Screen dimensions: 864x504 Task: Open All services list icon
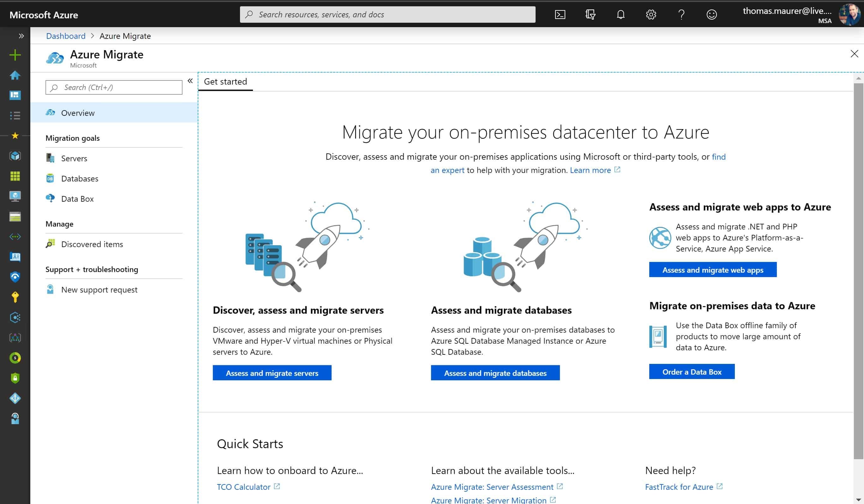click(x=15, y=116)
